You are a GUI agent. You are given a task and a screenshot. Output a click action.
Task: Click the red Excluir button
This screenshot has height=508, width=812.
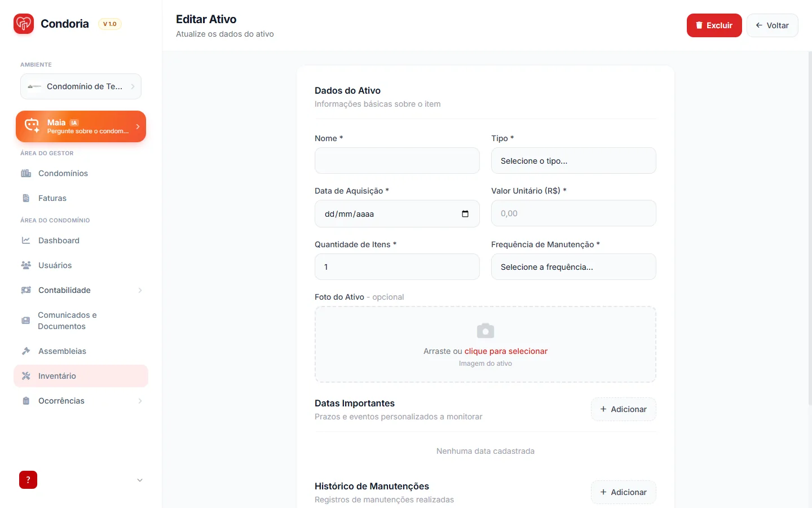(x=714, y=25)
